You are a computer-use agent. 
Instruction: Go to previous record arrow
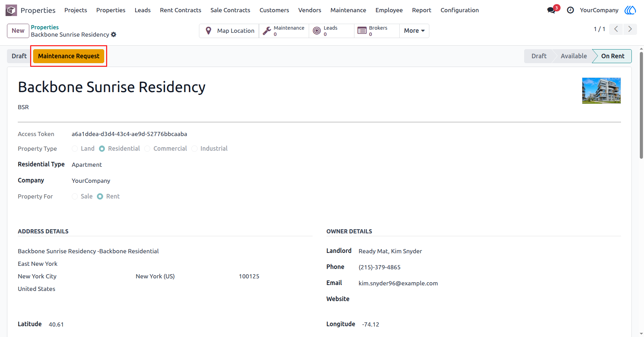[x=616, y=29]
